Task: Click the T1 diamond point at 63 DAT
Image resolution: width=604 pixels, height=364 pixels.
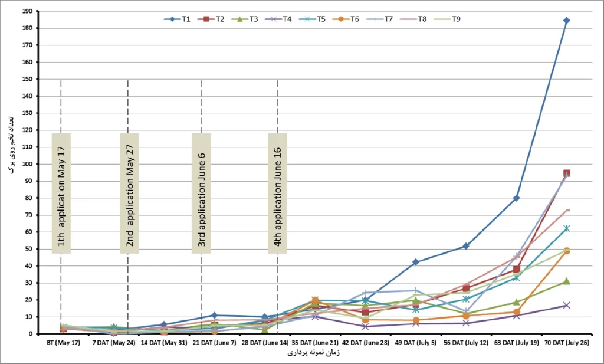Action: coord(516,198)
